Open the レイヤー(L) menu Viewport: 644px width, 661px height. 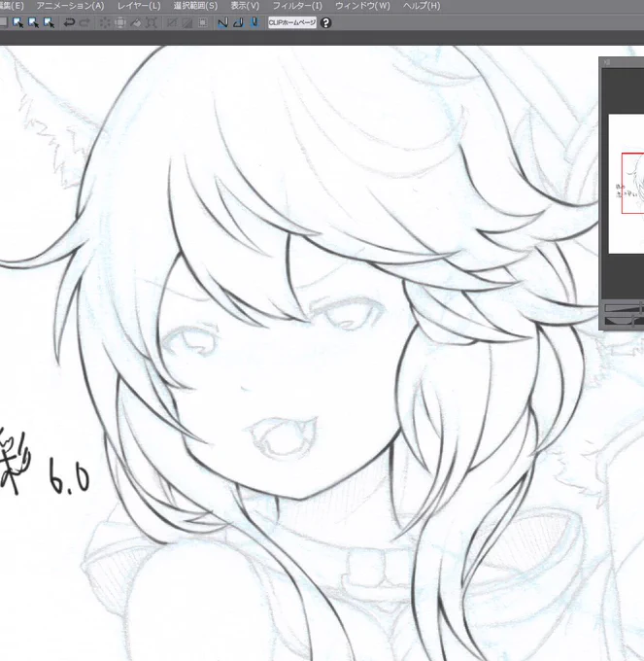coord(139,6)
